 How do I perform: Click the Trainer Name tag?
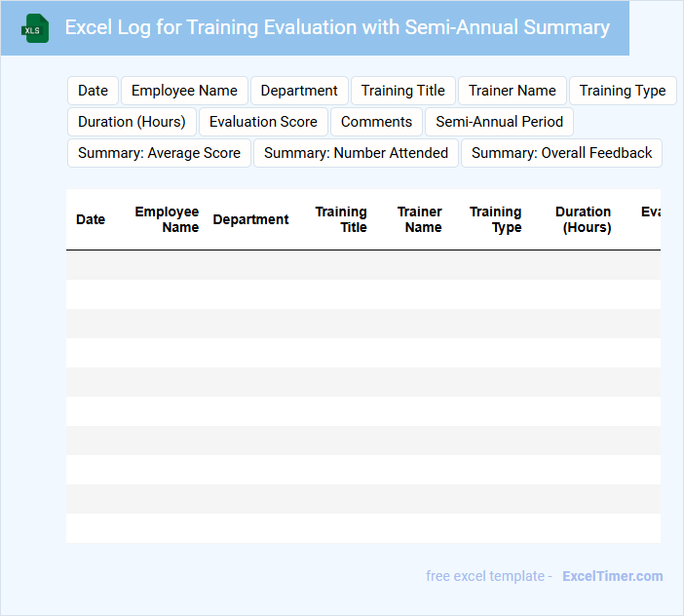[512, 91]
